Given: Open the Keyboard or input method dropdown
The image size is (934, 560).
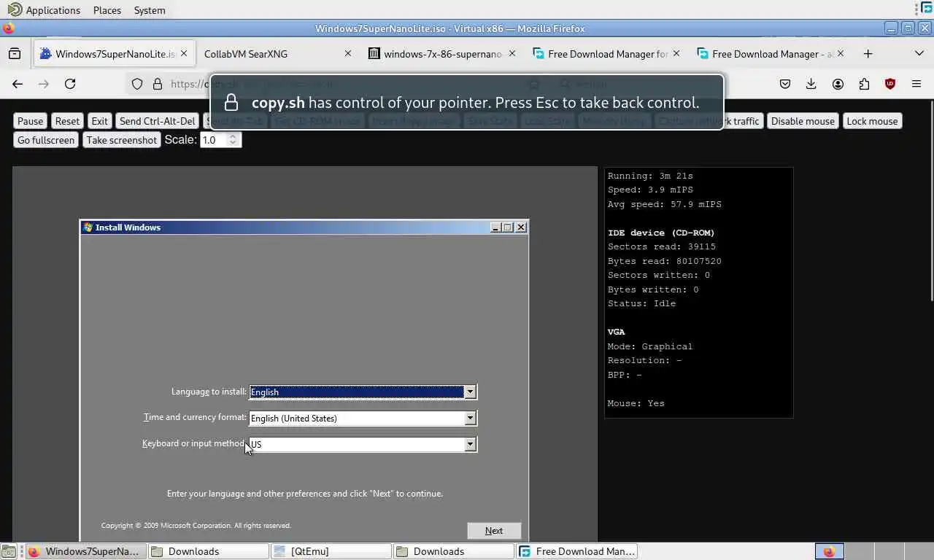Looking at the screenshot, I should pos(470,444).
